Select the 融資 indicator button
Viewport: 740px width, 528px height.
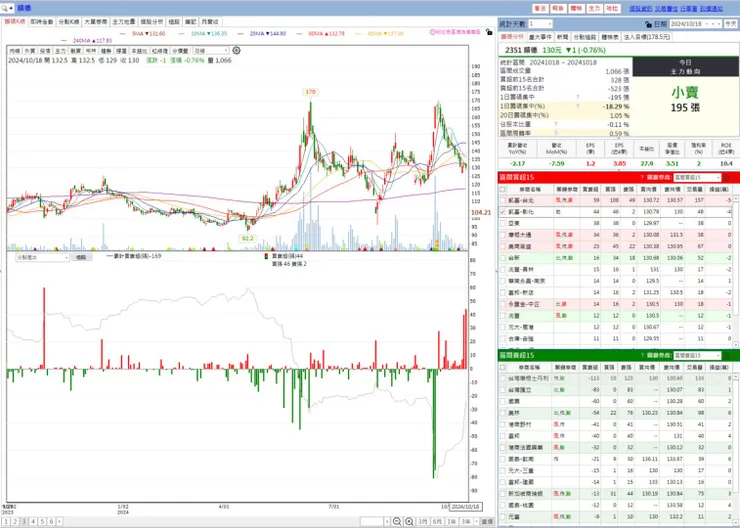click(x=76, y=50)
